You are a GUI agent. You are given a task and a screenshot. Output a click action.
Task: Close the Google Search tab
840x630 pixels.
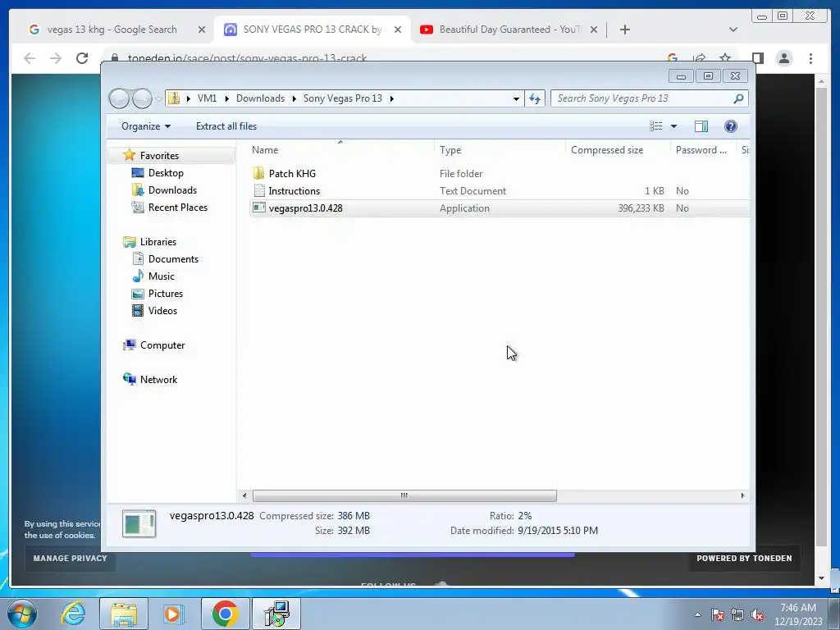[202, 30]
